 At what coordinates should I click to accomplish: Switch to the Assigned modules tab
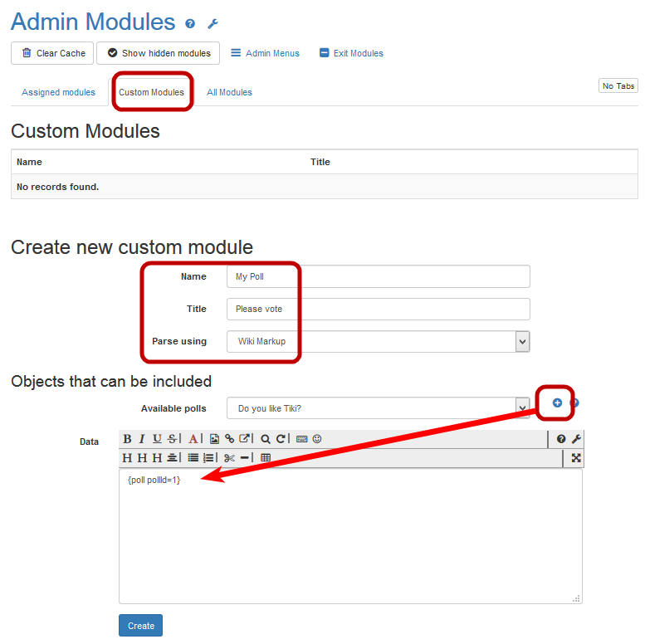58,92
